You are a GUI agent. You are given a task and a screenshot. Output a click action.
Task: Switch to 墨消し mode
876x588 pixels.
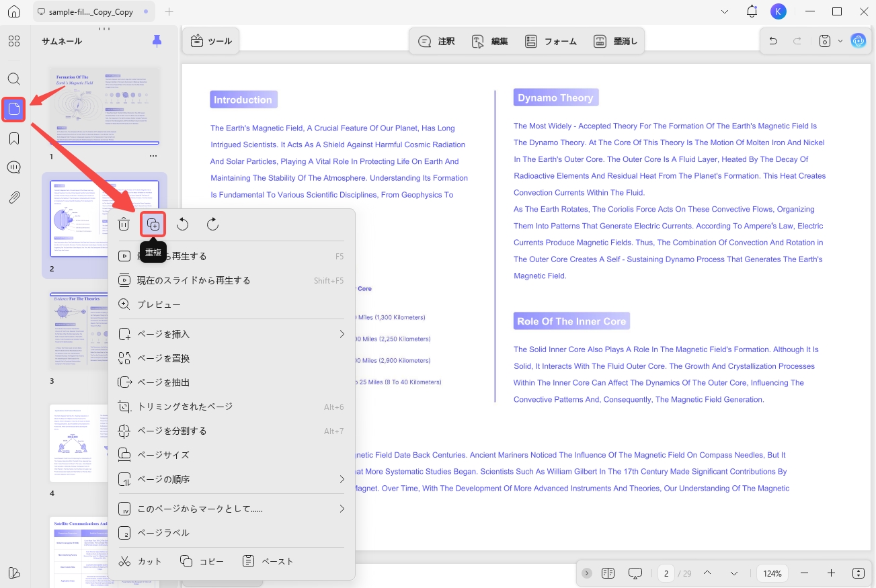coord(615,41)
